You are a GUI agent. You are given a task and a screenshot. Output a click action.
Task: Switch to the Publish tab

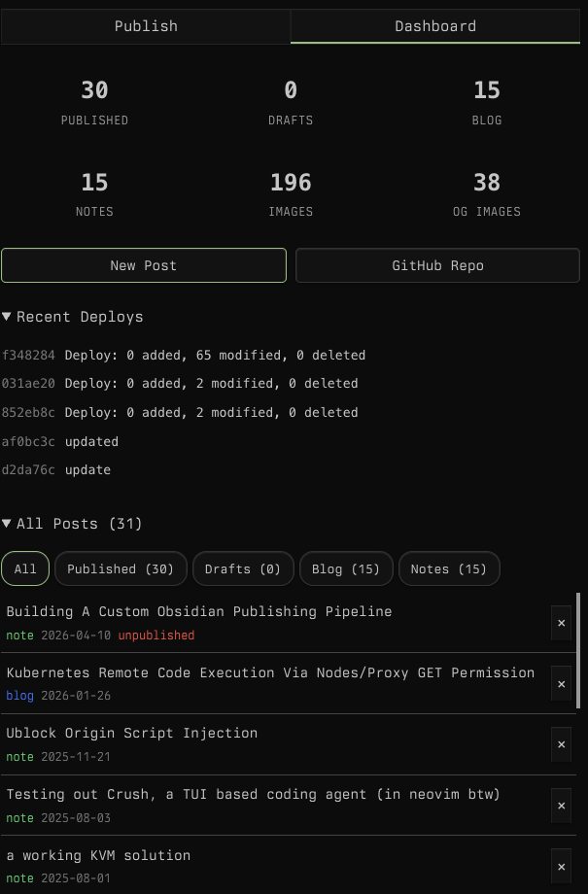coord(146,26)
